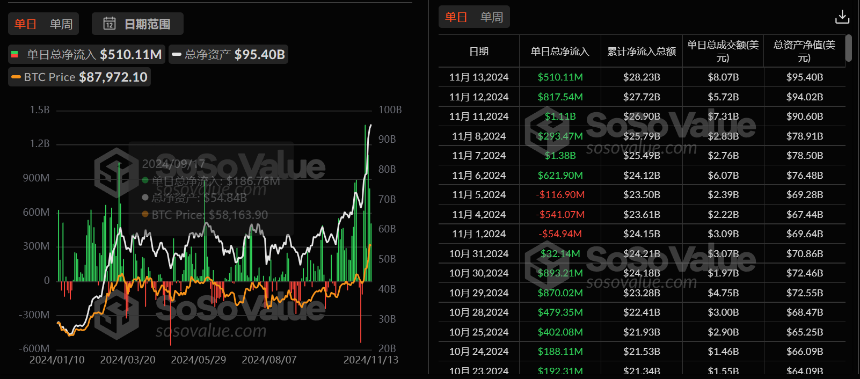This screenshot has height=379, width=860.
Task: Switch the table to weekly view
Action: click(x=491, y=17)
